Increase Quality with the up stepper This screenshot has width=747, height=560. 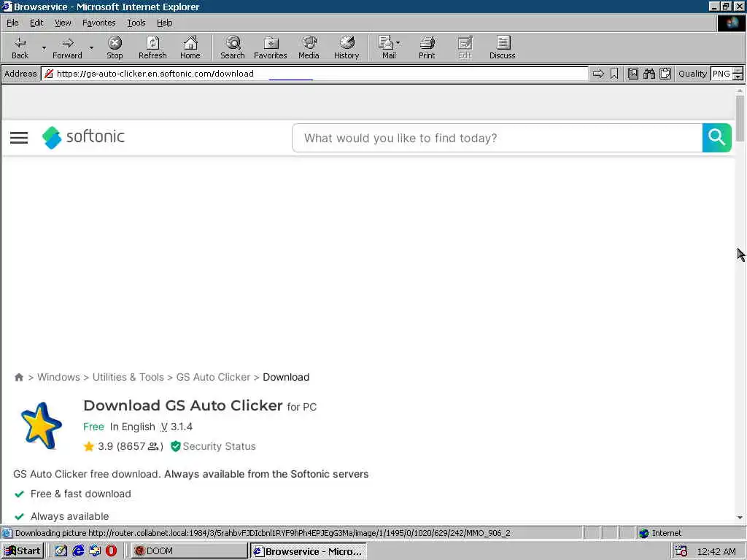point(738,71)
